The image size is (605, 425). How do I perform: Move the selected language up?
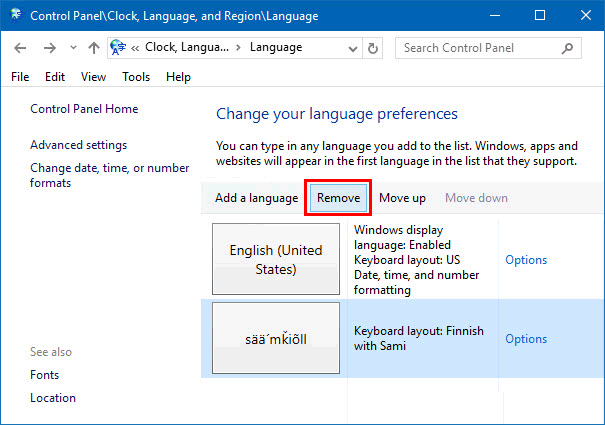pyautogui.click(x=402, y=198)
